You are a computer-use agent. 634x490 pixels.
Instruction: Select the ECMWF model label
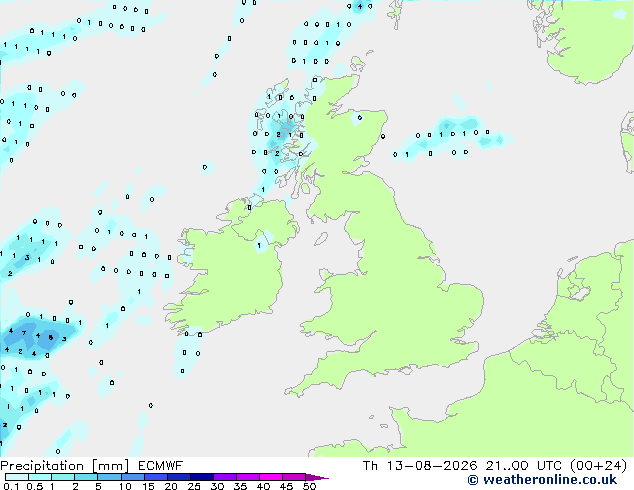[x=161, y=466]
